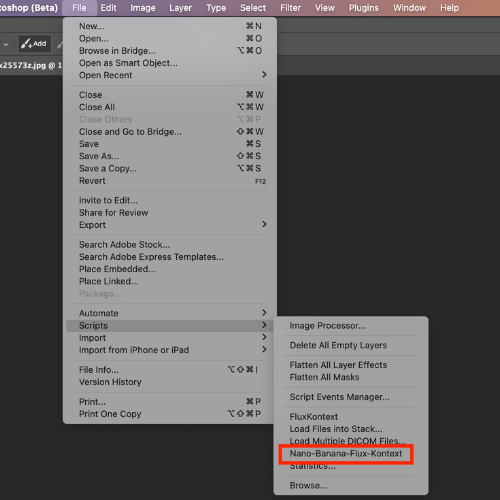500x500 pixels.
Task: Switch to the 25573z.jpg document tab
Action: point(31,65)
